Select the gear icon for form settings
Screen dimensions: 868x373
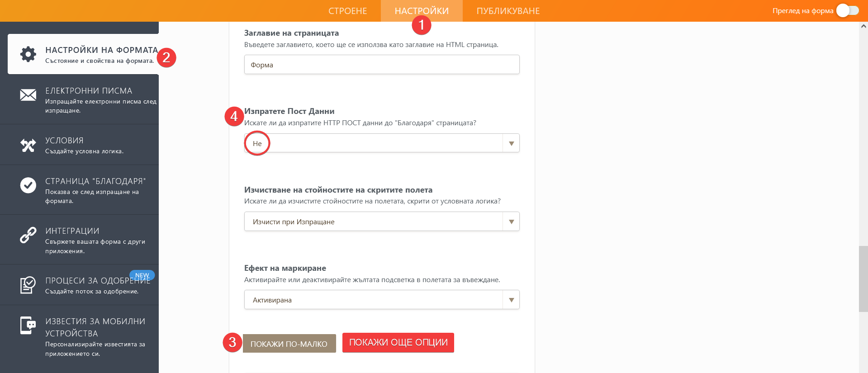click(28, 54)
